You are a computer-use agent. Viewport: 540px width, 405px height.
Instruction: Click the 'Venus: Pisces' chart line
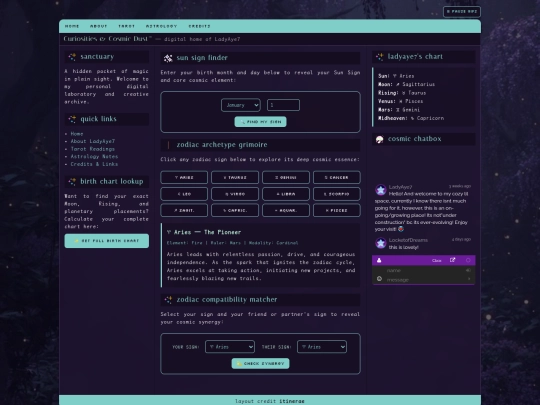click(401, 101)
